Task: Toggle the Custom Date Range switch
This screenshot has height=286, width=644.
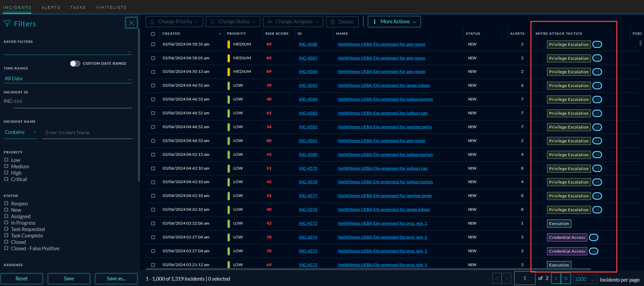Action: (x=75, y=63)
